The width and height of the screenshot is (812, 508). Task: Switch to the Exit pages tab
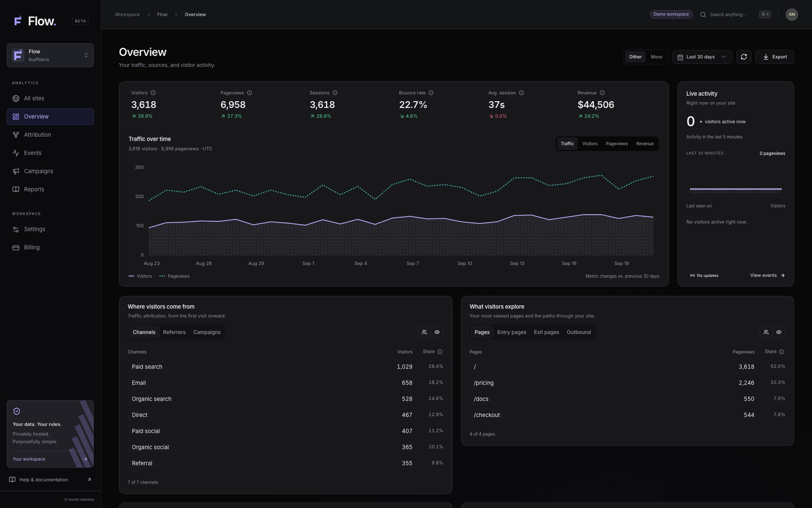[x=546, y=332]
